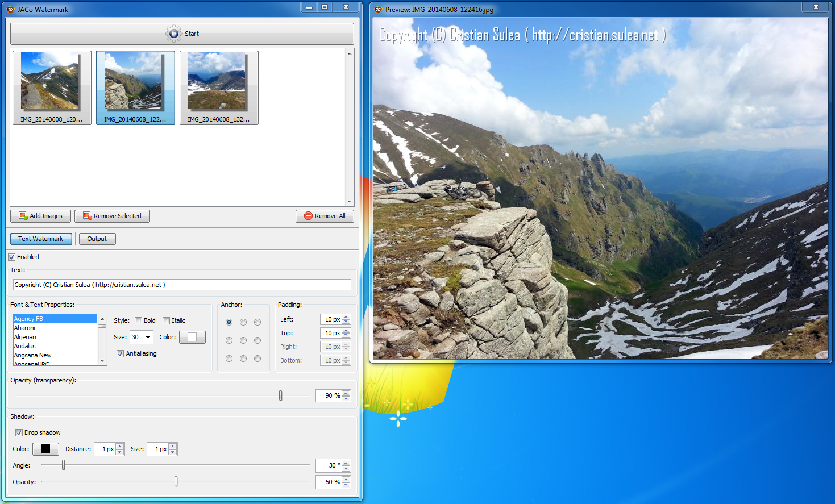Click the Preview window title icon
Image resolution: width=835 pixels, height=504 pixels.
[x=378, y=10]
